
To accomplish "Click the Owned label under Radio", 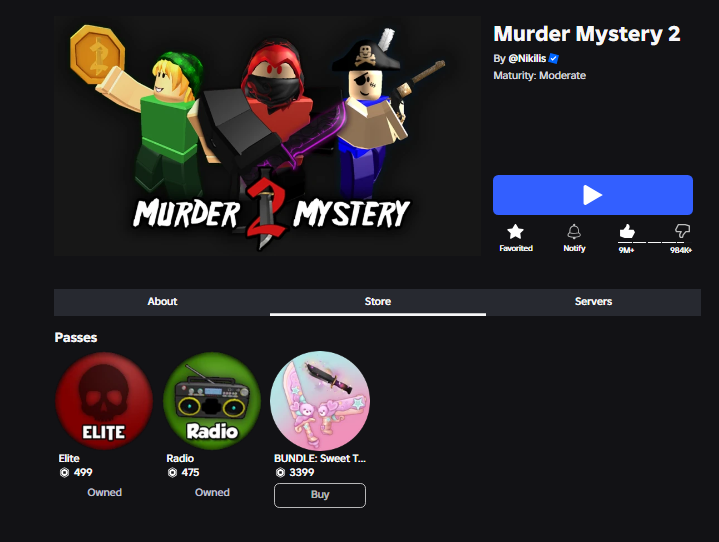I will 212,492.
